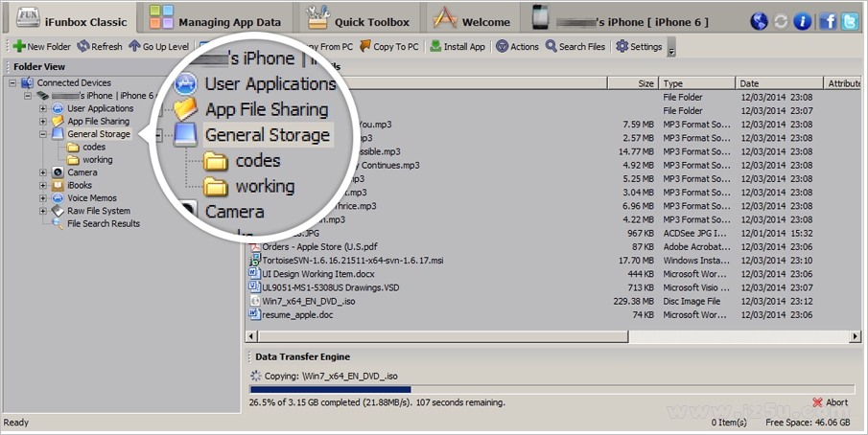
Task: Select file Win7_x64_EN_DVD_.iso in the list
Action: pos(308,301)
